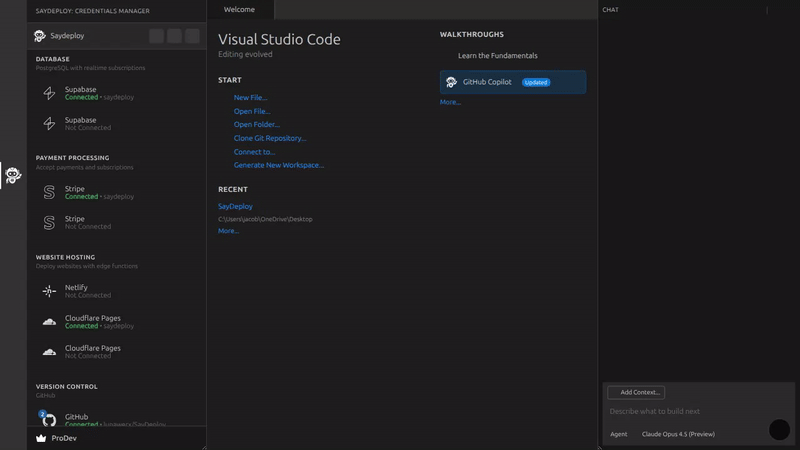Click the WEBSITE HOSTING section heading

coord(65,258)
